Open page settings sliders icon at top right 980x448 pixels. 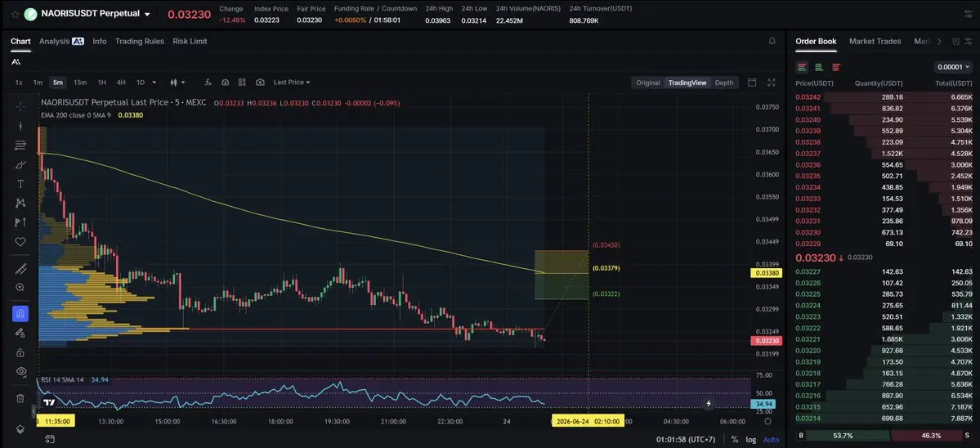pos(969,14)
